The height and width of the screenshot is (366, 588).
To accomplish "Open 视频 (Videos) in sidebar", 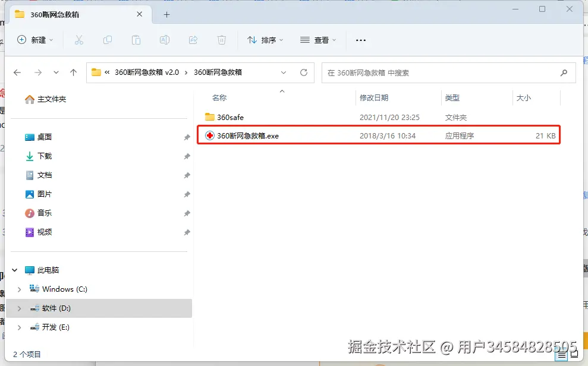I will point(38,232).
